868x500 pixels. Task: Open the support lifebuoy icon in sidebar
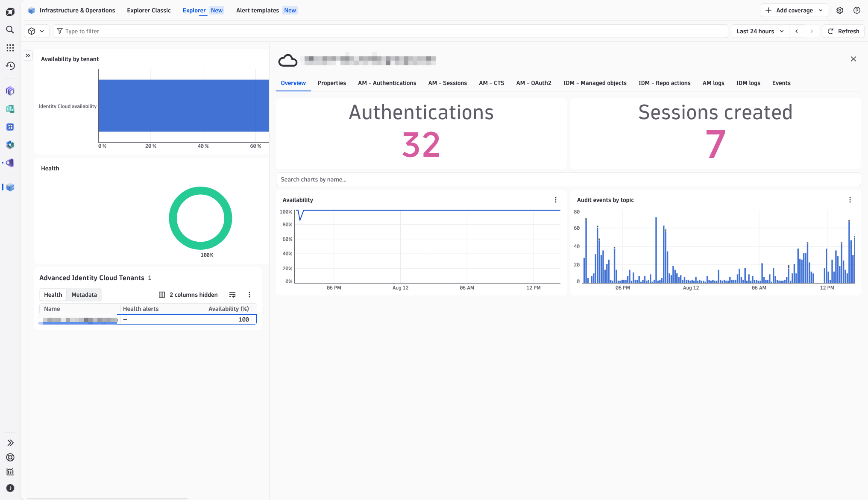click(10, 457)
